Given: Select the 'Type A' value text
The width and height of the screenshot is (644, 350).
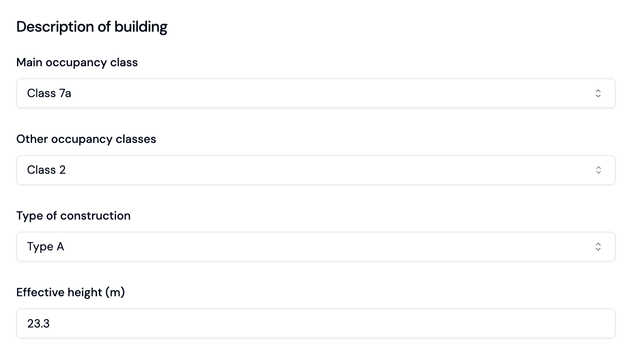Looking at the screenshot, I should 45,247.
